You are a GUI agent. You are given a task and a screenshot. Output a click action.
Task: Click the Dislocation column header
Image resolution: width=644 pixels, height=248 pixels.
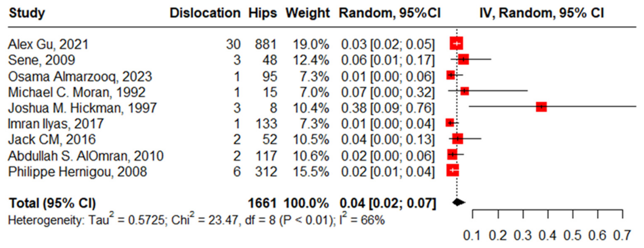pos(205,13)
